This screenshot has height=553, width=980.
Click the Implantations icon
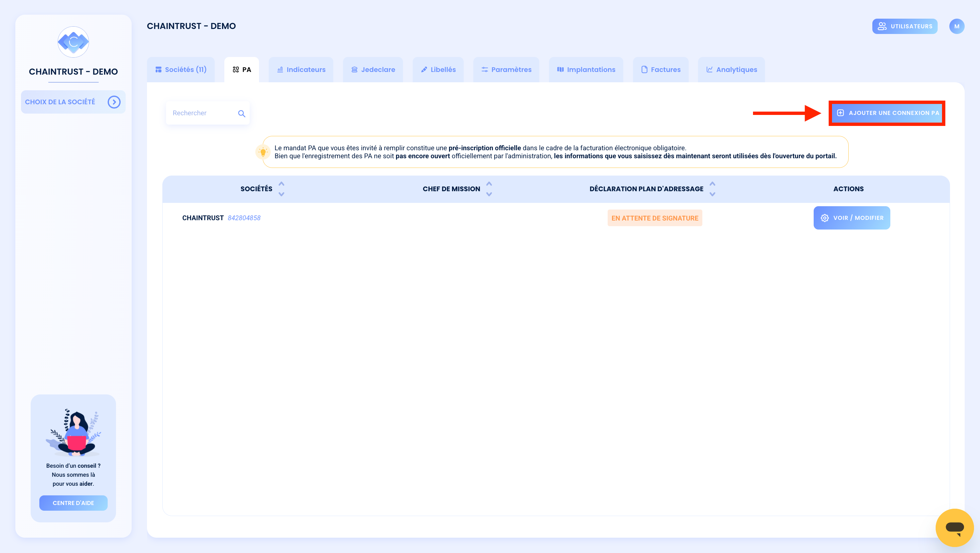[x=560, y=70]
